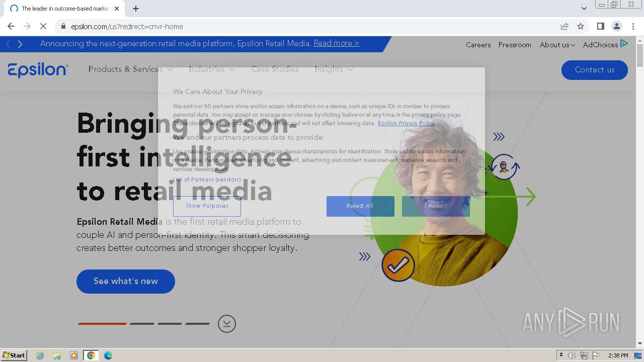Image resolution: width=644 pixels, height=362 pixels.
Task: Click the volume speaker tray icon
Action: (x=572, y=355)
